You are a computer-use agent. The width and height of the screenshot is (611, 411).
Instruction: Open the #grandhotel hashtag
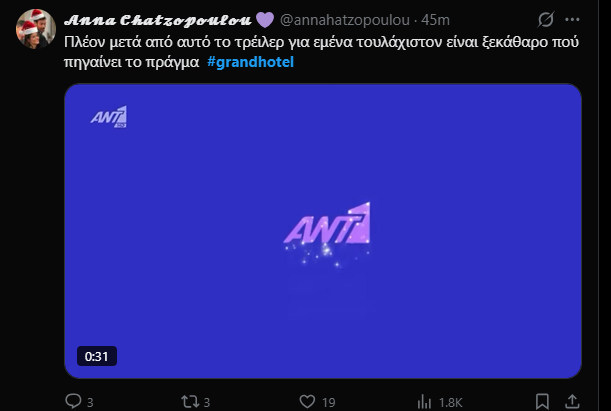pyautogui.click(x=250, y=62)
